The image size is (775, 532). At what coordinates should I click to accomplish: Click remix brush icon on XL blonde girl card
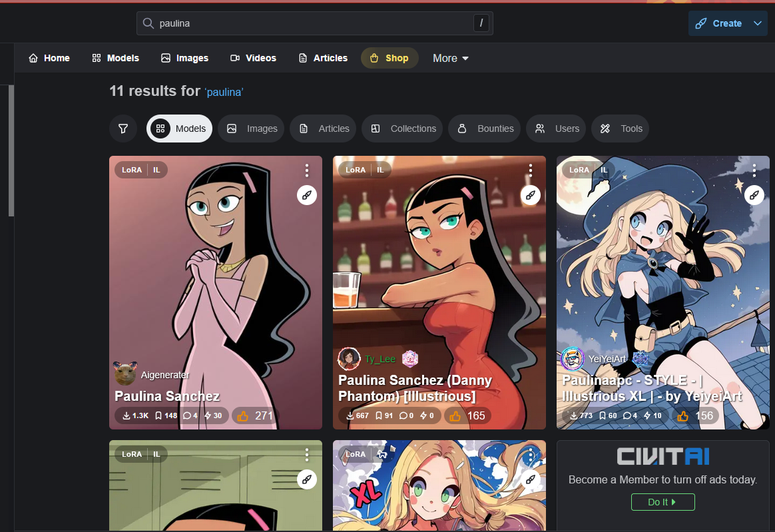click(531, 479)
